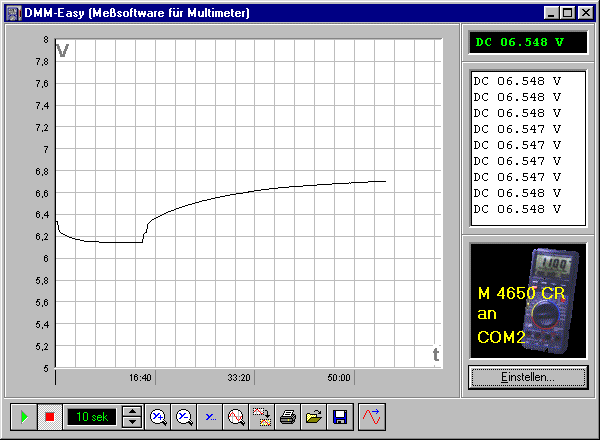
Task: Start measurement with green play button
Action: click(x=24, y=416)
